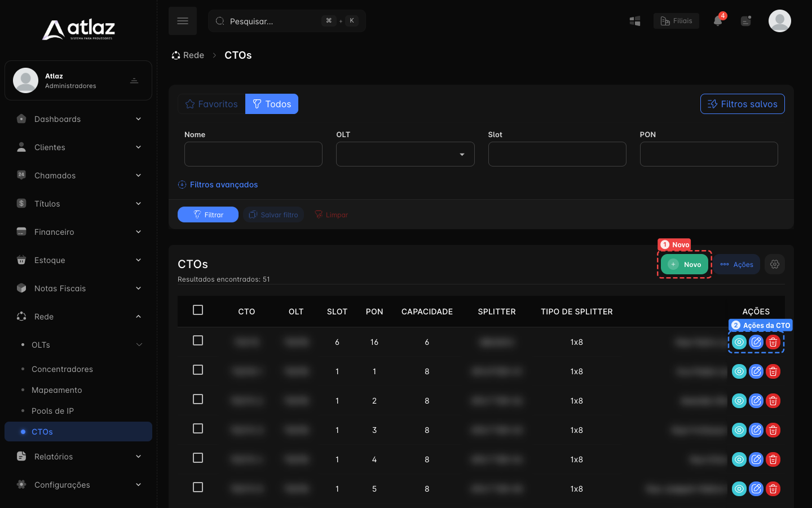This screenshot has width=812, height=508.
Task: Open Concentradores in the sidebar
Action: (x=62, y=369)
